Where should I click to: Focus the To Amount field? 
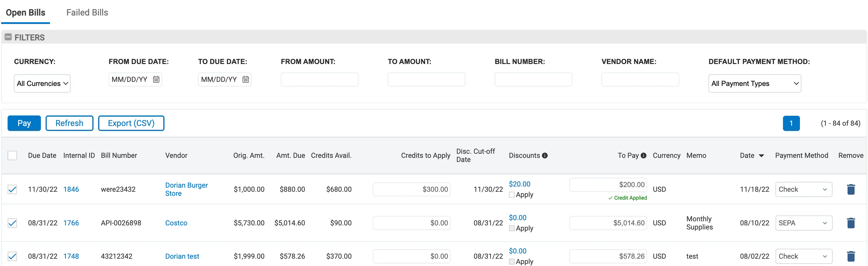(x=426, y=79)
